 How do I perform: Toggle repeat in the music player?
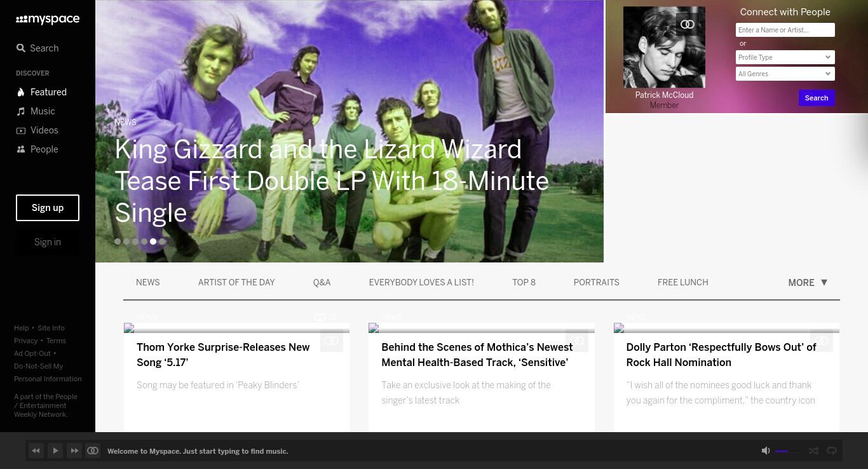[831, 451]
